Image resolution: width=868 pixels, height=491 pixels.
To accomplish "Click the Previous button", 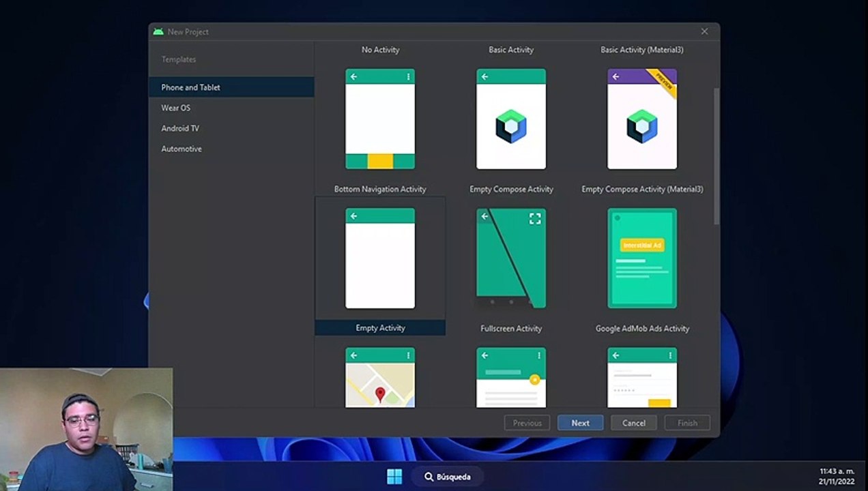I will pos(527,423).
